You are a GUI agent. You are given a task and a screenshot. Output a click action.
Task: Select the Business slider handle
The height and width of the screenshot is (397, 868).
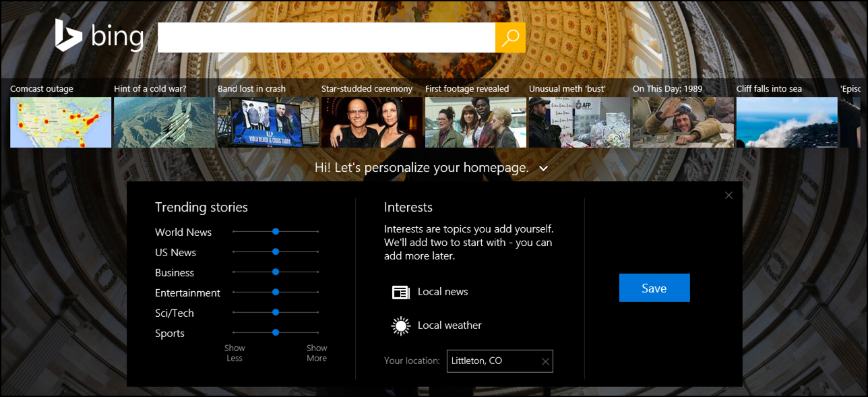click(x=276, y=272)
